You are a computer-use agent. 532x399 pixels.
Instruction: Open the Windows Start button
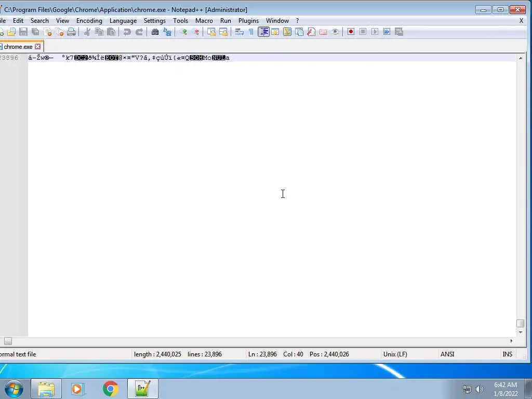coord(14,389)
